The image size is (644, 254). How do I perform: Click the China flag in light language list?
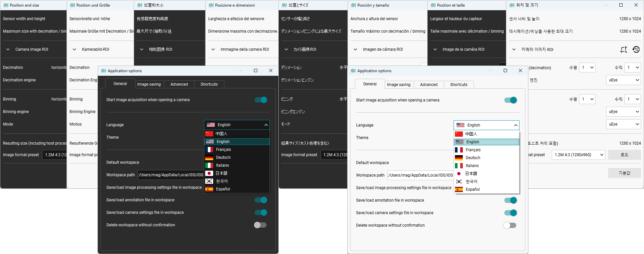[x=459, y=134]
